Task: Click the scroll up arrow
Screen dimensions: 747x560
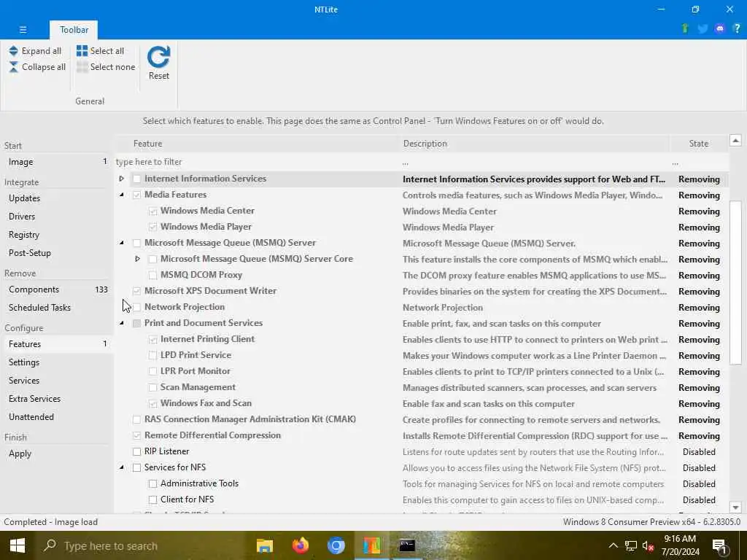Action: [x=735, y=141]
